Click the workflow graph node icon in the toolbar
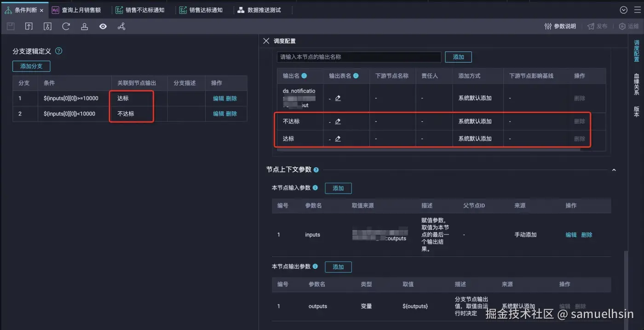Image resolution: width=644 pixels, height=330 pixels. coord(121,27)
